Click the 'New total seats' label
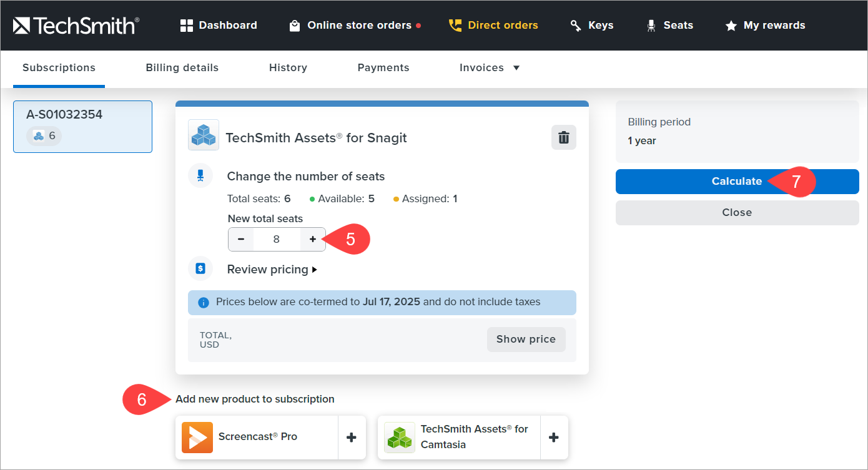This screenshot has width=868, height=470. [265, 219]
